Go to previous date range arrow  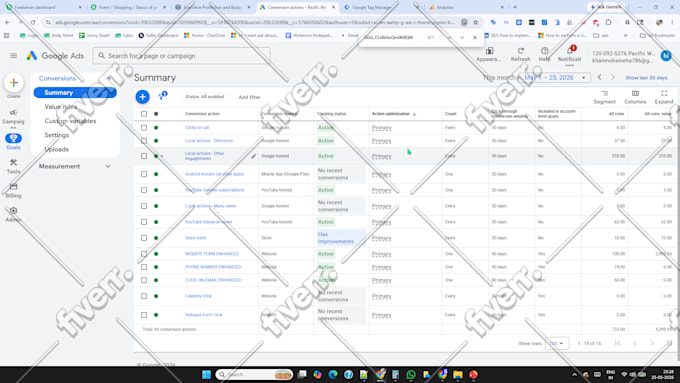(x=599, y=77)
